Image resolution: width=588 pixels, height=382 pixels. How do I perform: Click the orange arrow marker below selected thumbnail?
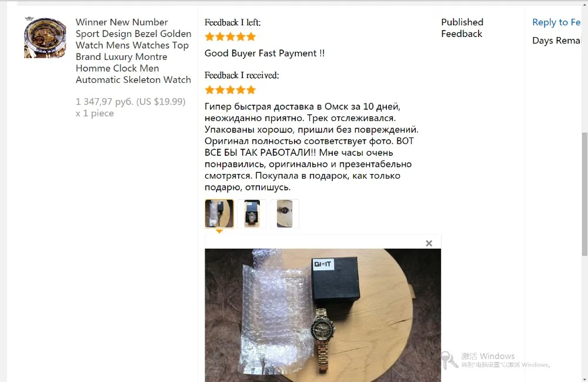click(x=219, y=232)
